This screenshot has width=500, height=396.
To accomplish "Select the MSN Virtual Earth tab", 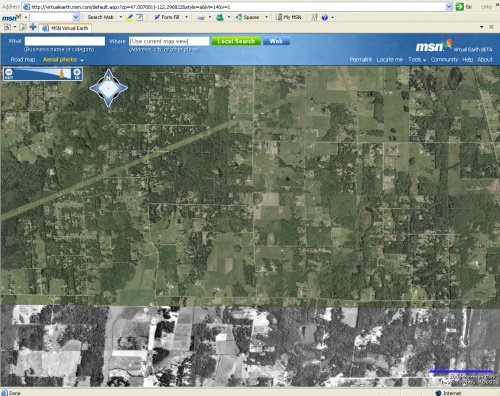I will pyautogui.click(x=66, y=28).
